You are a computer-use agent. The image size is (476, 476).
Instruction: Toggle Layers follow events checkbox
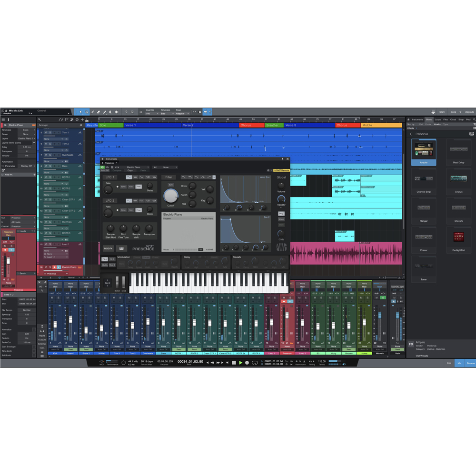tap(34, 143)
